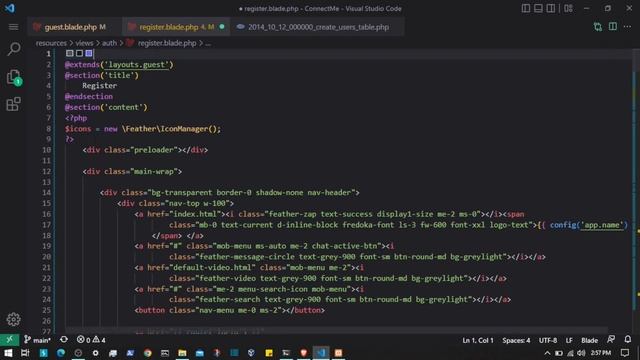This screenshot has height=360, width=640.
Task: Click the main branch indicator
Action: tap(37, 340)
